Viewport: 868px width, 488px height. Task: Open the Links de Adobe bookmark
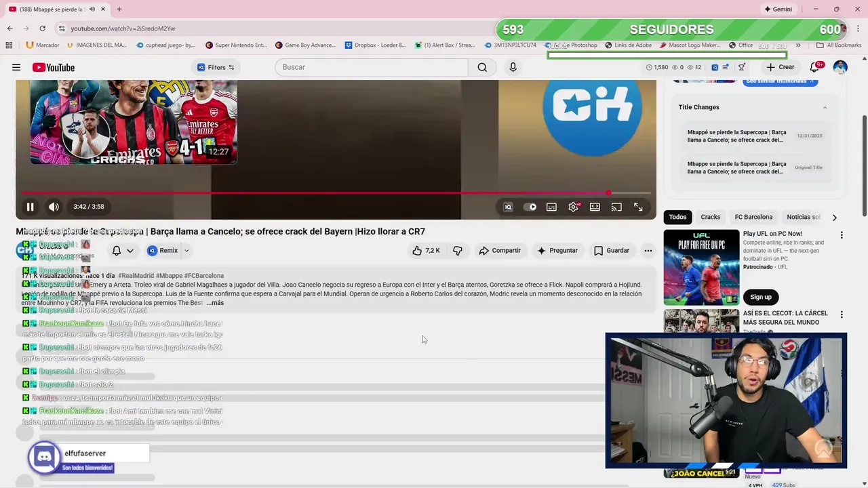[628, 45]
